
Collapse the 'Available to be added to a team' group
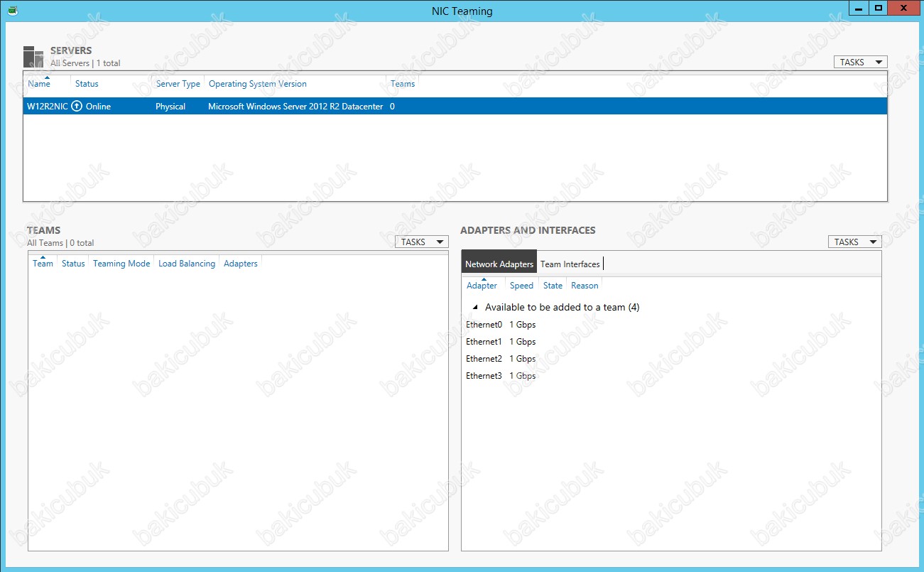475,308
